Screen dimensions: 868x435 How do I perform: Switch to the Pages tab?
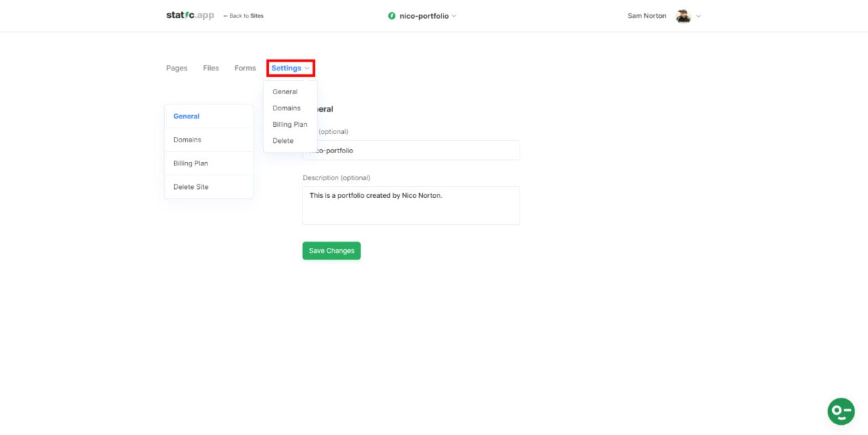click(177, 68)
